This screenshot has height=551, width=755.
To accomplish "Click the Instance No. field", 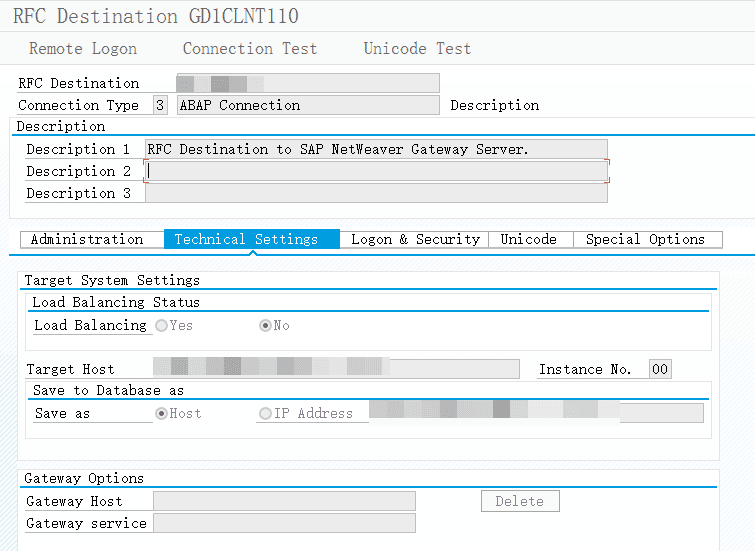I will click(660, 369).
